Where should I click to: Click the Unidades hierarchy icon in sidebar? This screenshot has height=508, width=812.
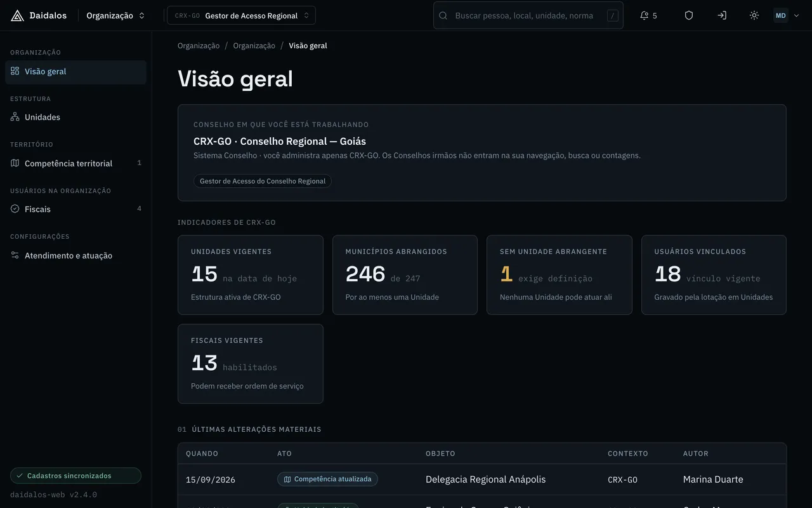15,117
